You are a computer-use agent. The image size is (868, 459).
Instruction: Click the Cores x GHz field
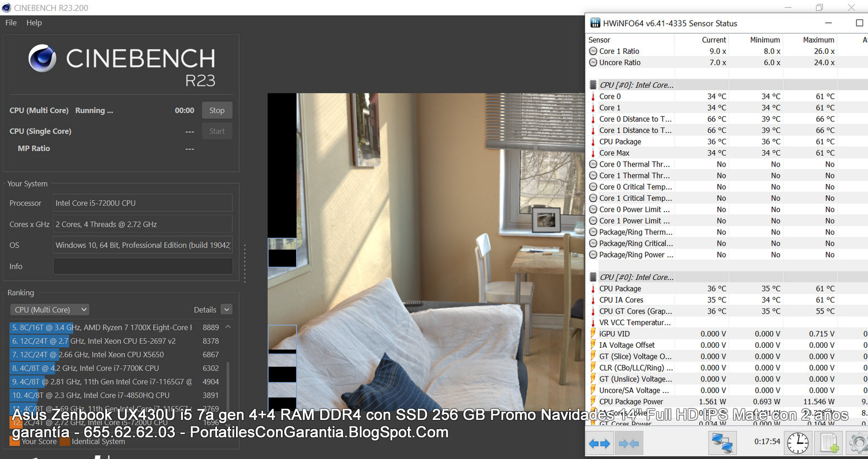pos(143,224)
